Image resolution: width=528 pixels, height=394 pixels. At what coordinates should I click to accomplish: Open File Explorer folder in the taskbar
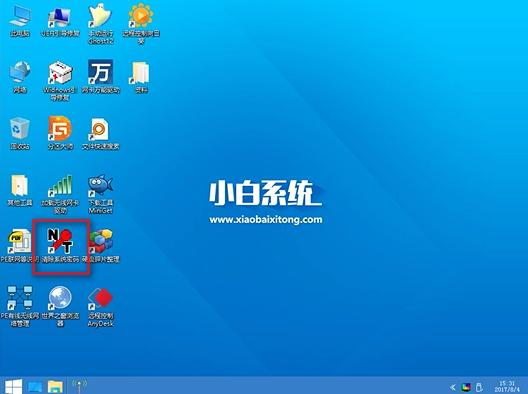55,387
